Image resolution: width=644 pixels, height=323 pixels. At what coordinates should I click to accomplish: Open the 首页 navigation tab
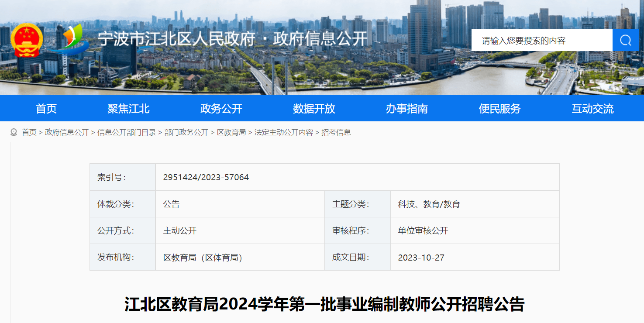click(x=46, y=109)
